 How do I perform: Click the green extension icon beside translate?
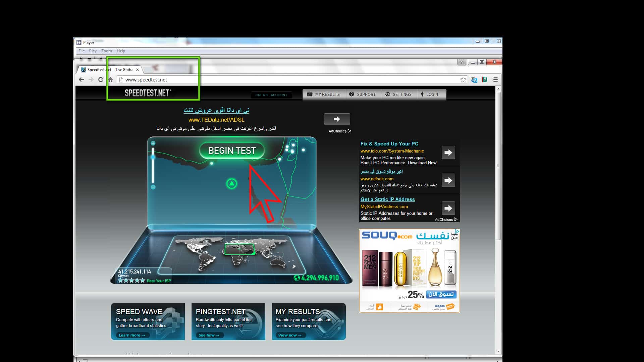485,79
